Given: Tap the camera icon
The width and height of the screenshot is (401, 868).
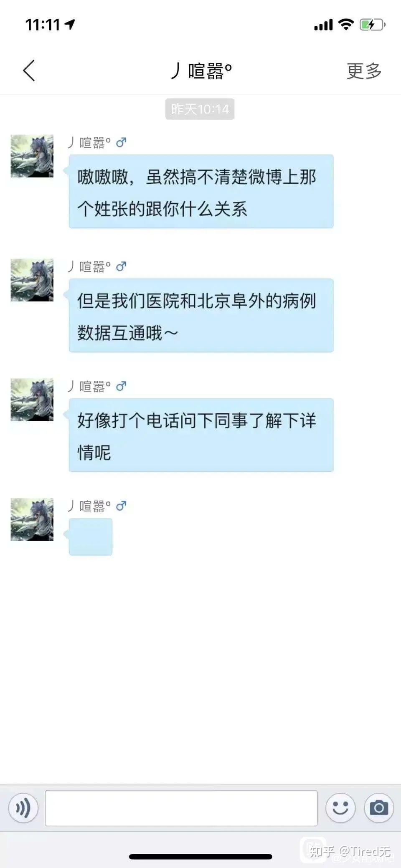Looking at the screenshot, I should coord(379,808).
